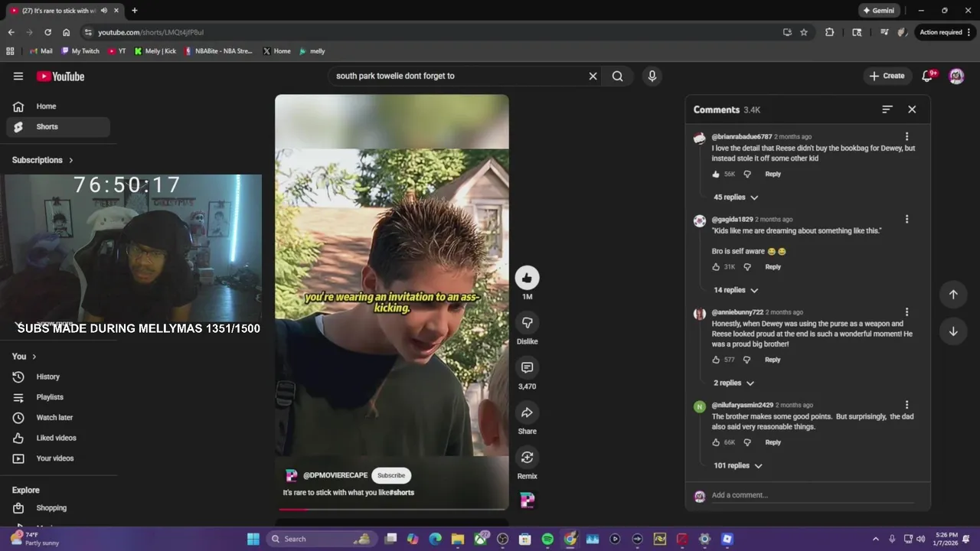Open the Windows Start menu

(x=253, y=539)
